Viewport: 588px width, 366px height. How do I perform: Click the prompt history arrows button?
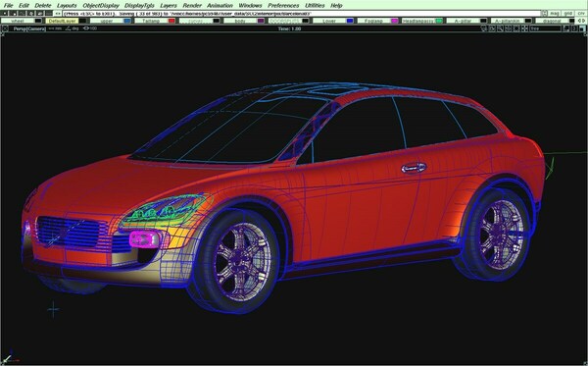58,13
